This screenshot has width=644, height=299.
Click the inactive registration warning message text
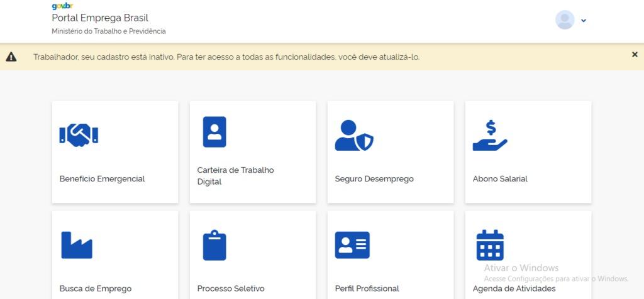tap(226, 57)
